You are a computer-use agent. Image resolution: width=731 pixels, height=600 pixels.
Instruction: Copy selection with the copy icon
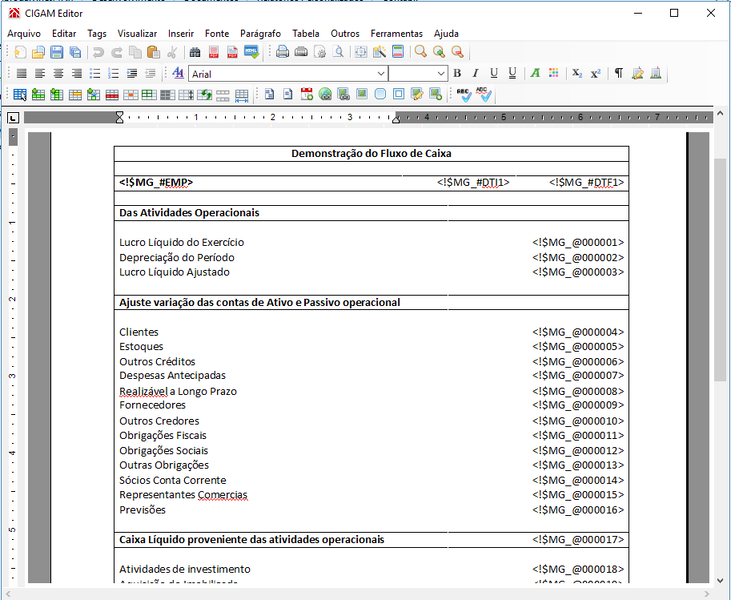pyautogui.click(x=135, y=52)
